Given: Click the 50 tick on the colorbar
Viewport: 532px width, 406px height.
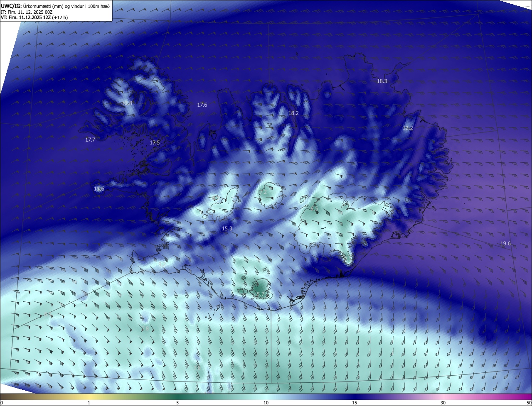Looking at the screenshot, I should 529,403.
